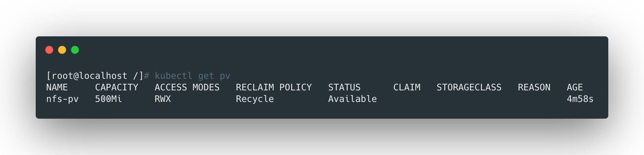Click the green maximize window button
This screenshot has height=155, width=644.
coord(75,50)
